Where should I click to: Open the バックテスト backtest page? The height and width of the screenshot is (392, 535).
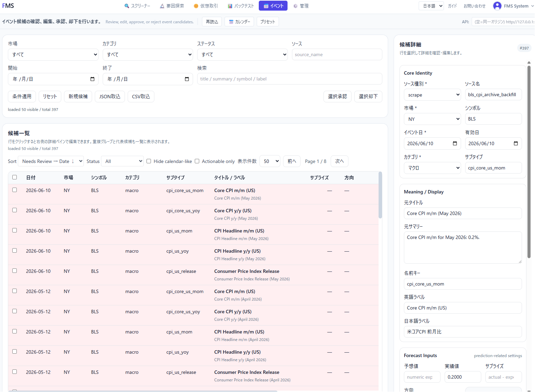point(241,6)
